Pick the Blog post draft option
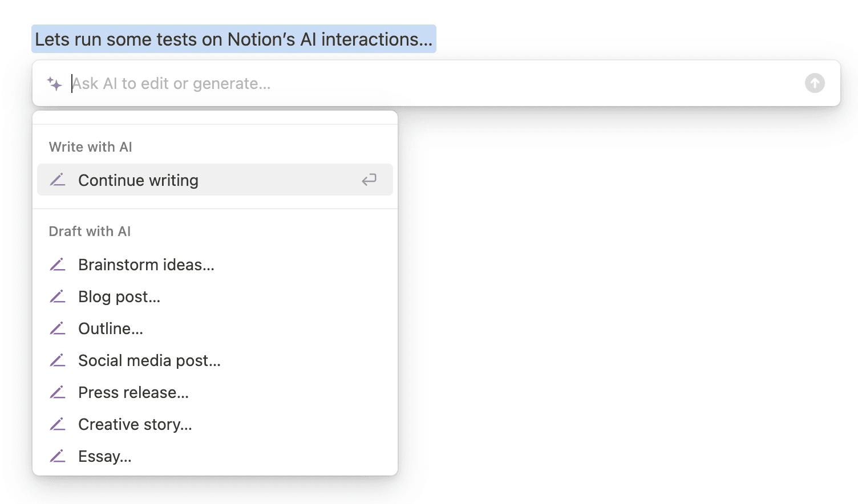The width and height of the screenshot is (858, 504). [215, 296]
